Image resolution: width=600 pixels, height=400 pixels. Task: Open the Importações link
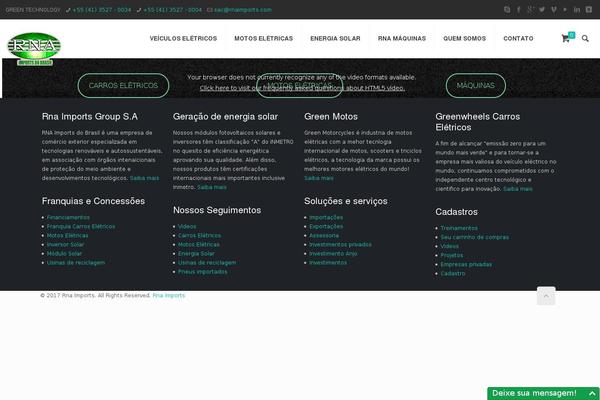click(x=326, y=217)
